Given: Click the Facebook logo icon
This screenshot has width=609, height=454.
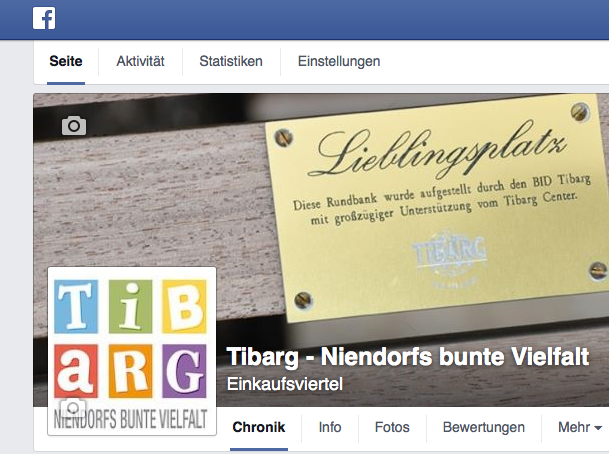Looking at the screenshot, I should (x=44, y=18).
